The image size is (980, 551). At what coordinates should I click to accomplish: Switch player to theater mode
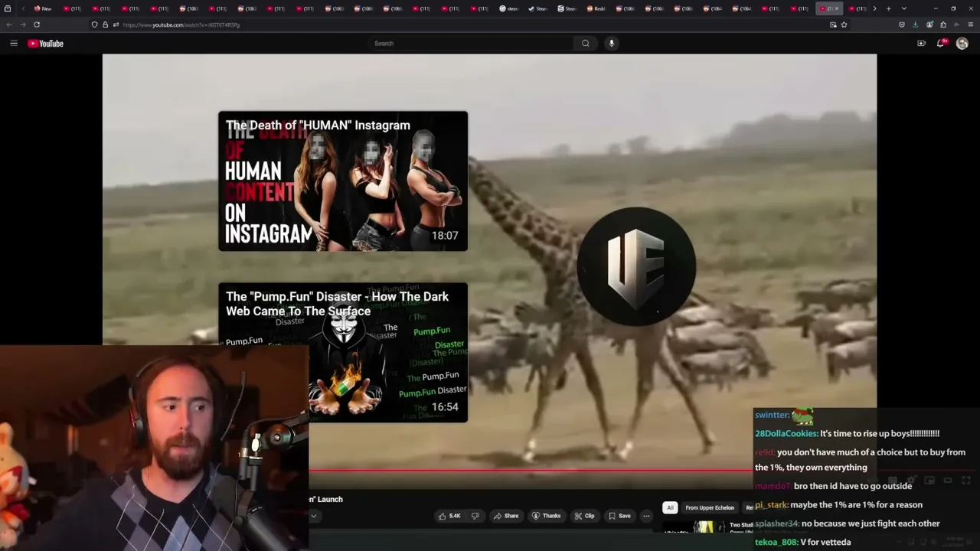[x=947, y=481]
